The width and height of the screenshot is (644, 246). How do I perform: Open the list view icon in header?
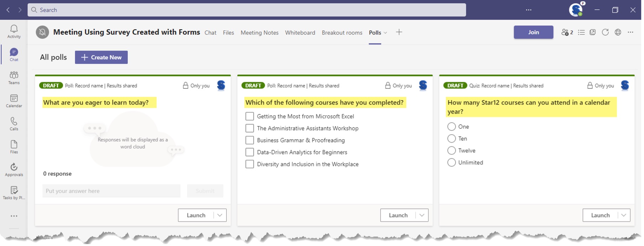[x=581, y=32]
